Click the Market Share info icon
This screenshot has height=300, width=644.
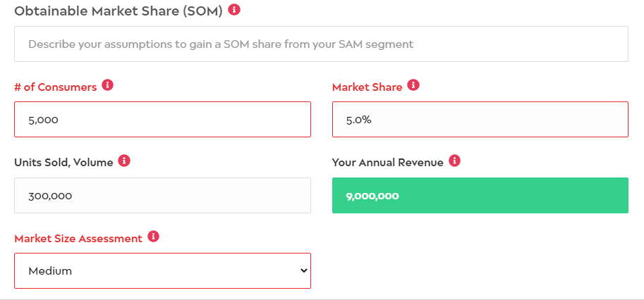pos(413,85)
